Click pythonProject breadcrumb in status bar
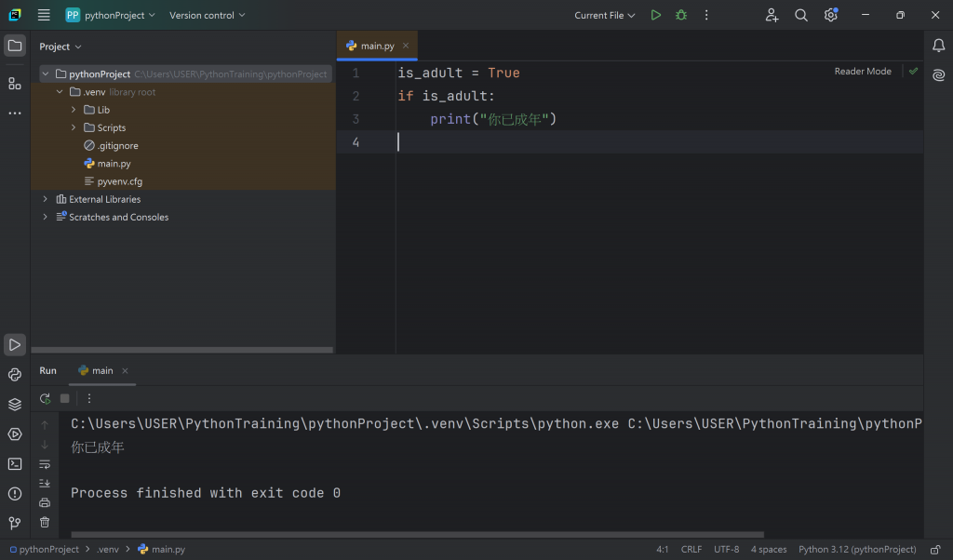 tap(44, 550)
